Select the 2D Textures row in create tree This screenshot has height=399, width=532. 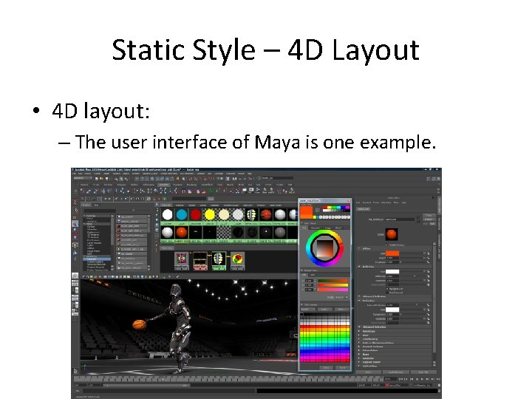[93, 234]
